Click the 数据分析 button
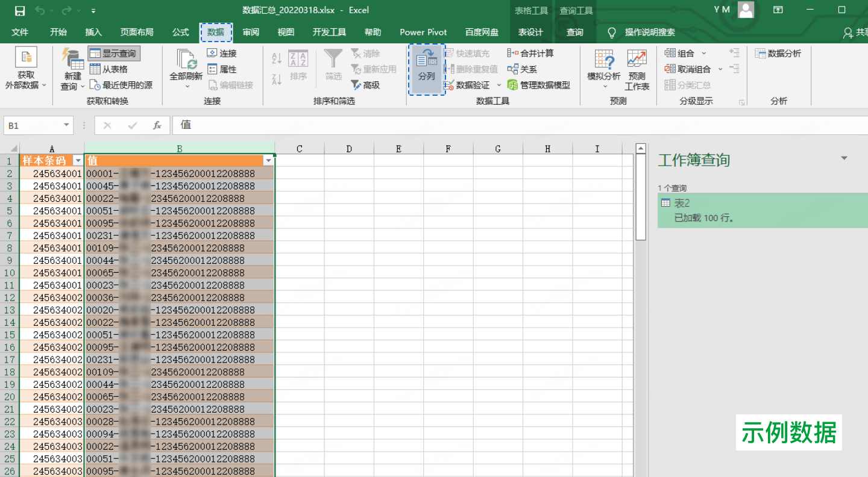Screen dimensions: 868x477 [778, 54]
